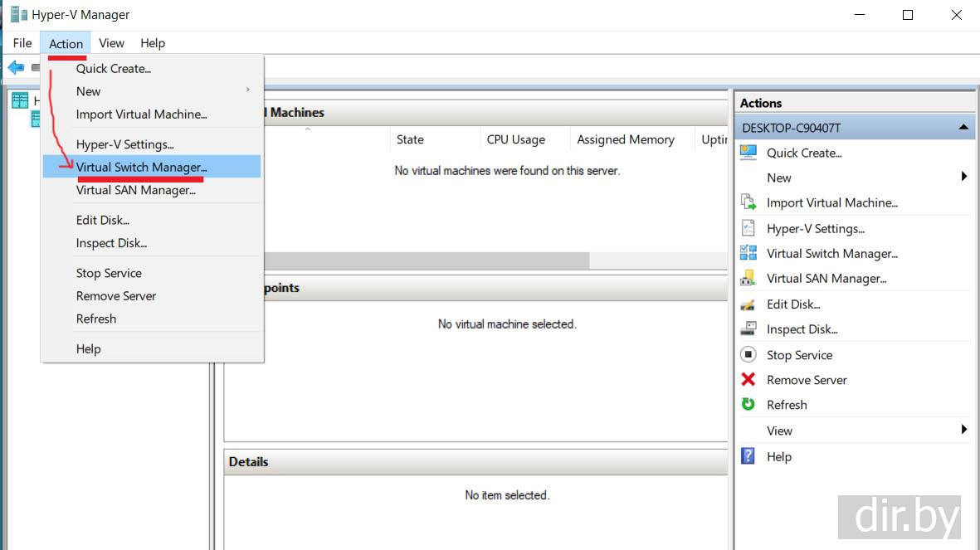Sort by the CPU Usage column header

pyautogui.click(x=525, y=139)
